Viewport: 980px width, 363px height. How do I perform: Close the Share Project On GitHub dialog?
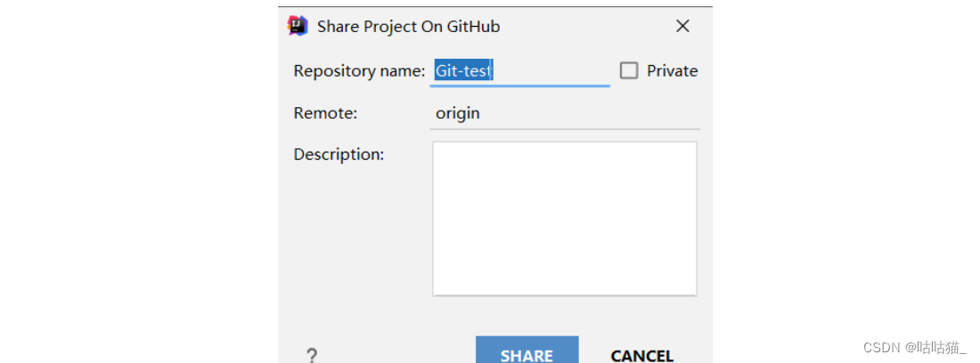(x=682, y=26)
